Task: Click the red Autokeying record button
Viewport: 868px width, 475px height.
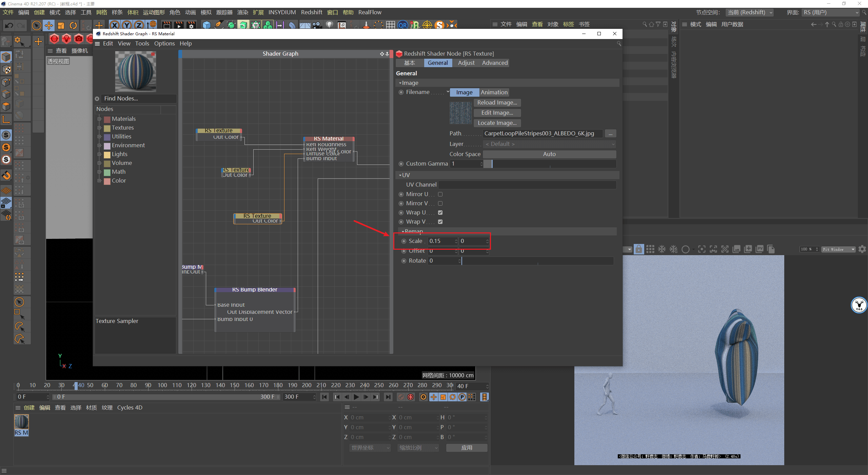Action: pyautogui.click(x=411, y=397)
